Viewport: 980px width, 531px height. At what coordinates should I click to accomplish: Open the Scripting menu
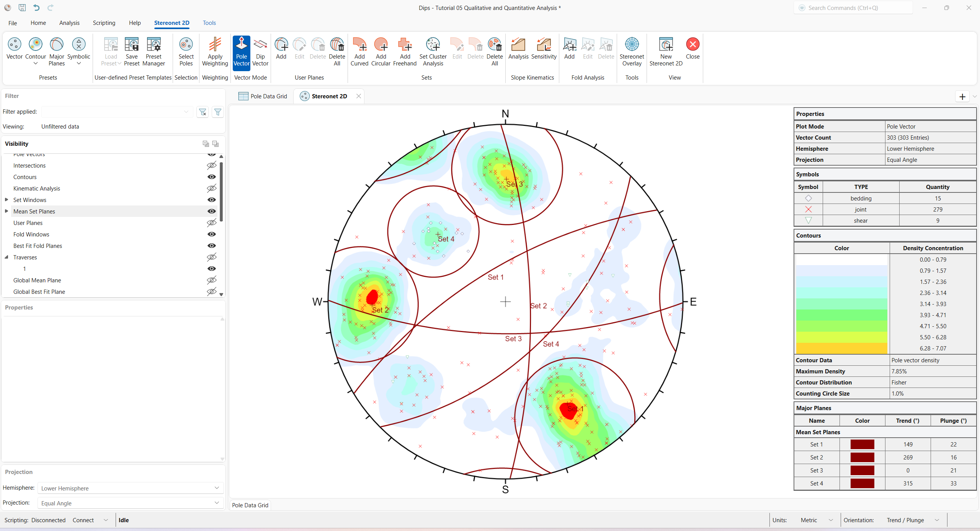coord(104,23)
